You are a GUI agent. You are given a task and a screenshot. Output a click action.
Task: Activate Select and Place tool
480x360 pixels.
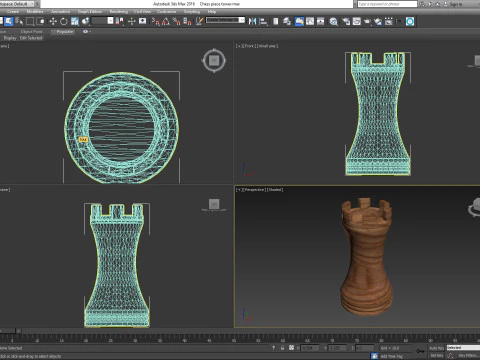[x=85, y=21]
